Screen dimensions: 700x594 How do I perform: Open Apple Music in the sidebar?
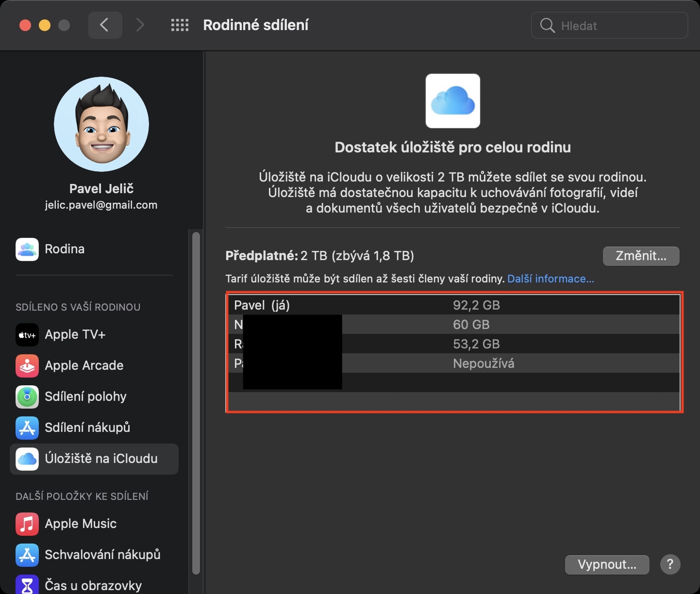(x=94, y=524)
